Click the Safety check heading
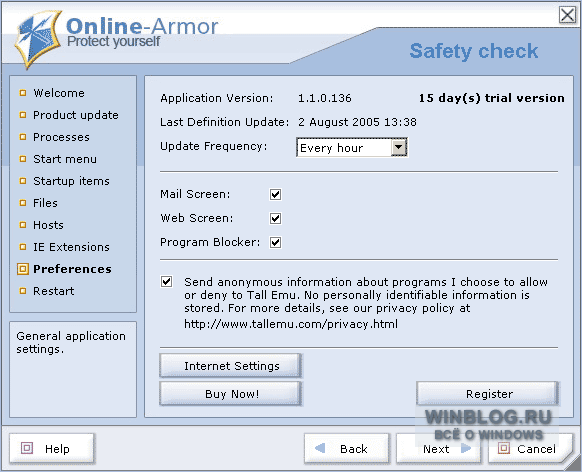582x472 pixels. 474,51
